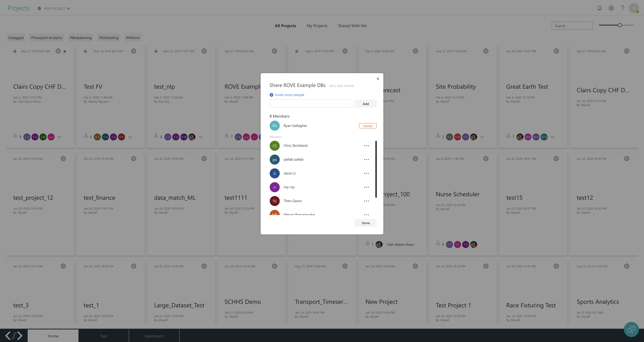
Task: Open gear settings on SCHHS Demo card
Action: (x=274, y=266)
